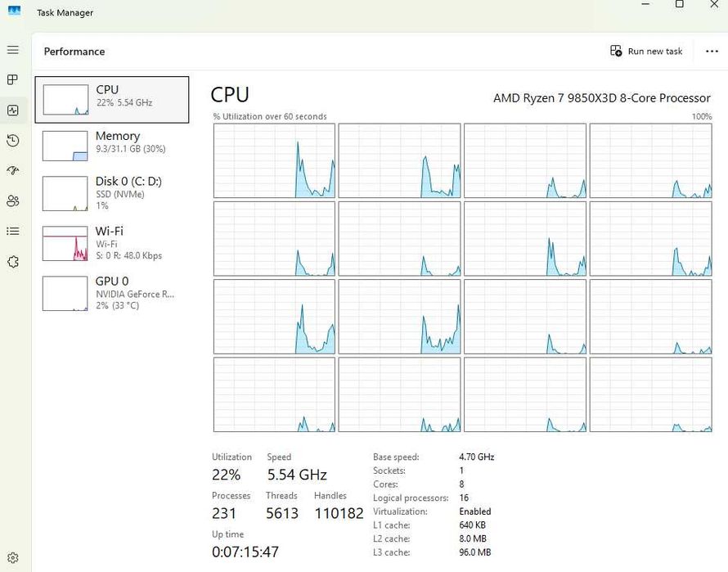The width and height of the screenshot is (728, 572).
Task: Open the Startup apps page icon
Action: point(13,170)
